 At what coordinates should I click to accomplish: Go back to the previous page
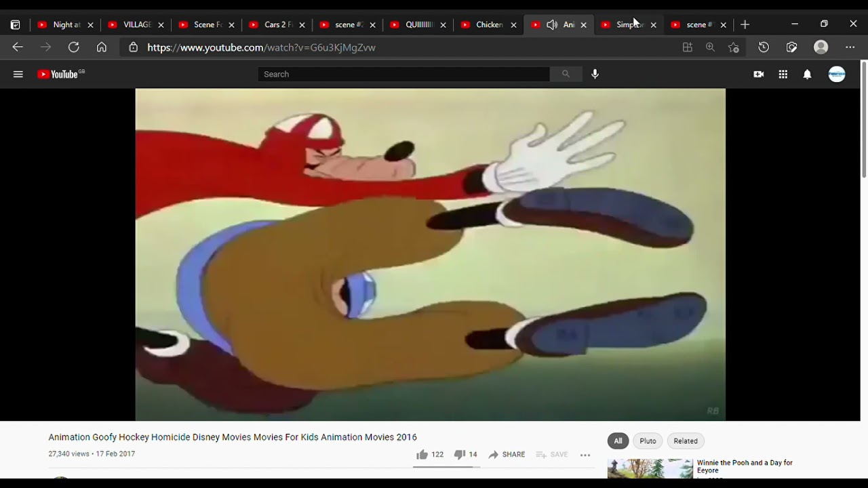pos(18,47)
